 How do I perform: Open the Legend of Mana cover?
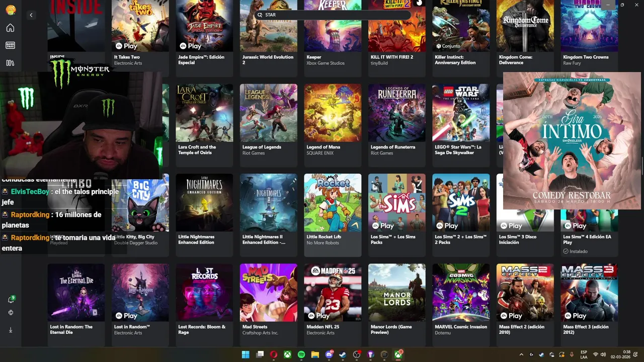coord(333,113)
